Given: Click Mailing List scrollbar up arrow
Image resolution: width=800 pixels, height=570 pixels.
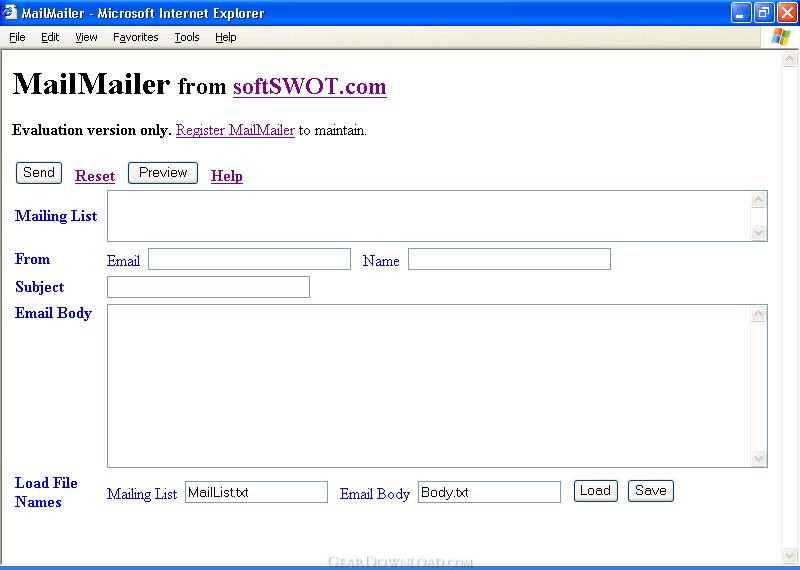Looking at the screenshot, I should click(758, 200).
